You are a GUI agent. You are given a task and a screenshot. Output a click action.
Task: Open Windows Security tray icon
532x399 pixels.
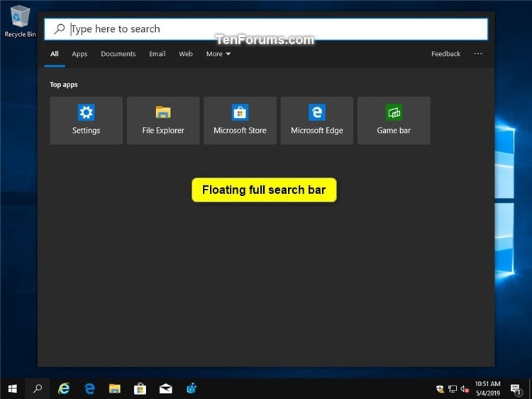440,389
